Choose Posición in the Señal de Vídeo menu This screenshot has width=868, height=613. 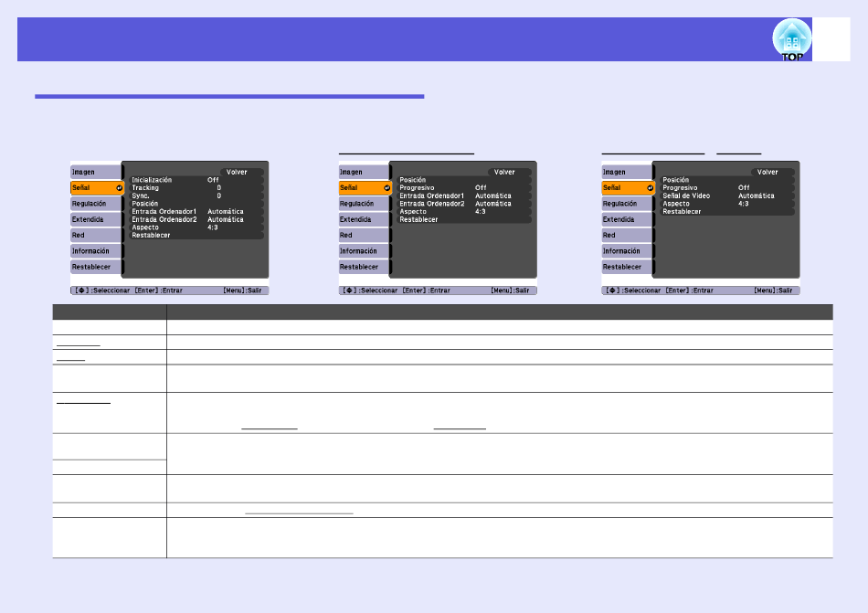(727, 180)
